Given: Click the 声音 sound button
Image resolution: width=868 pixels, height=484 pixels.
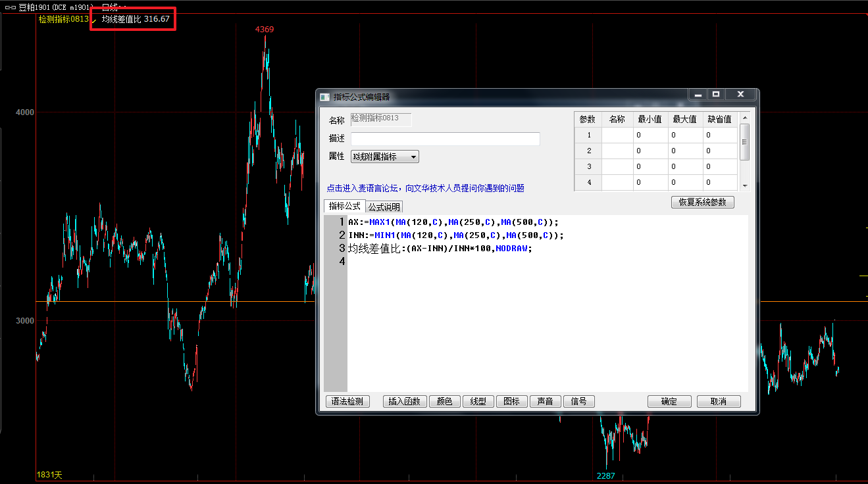Looking at the screenshot, I should coord(545,402).
